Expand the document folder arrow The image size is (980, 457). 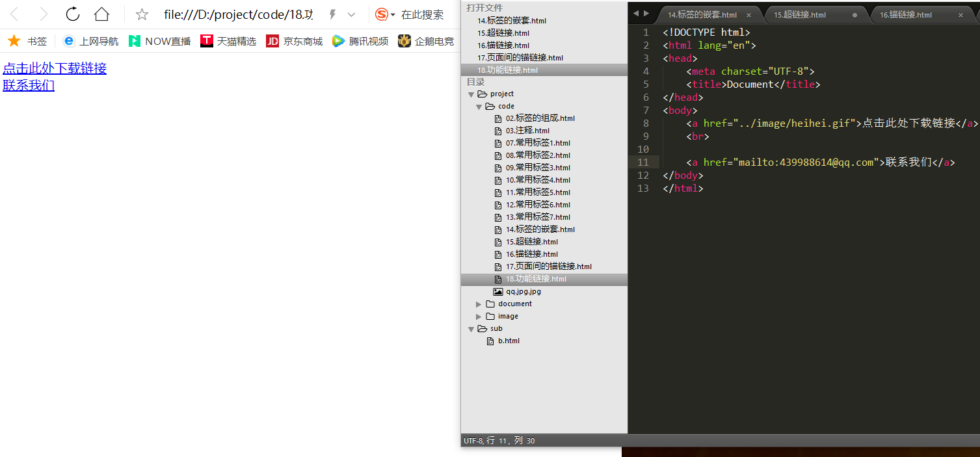(x=479, y=304)
